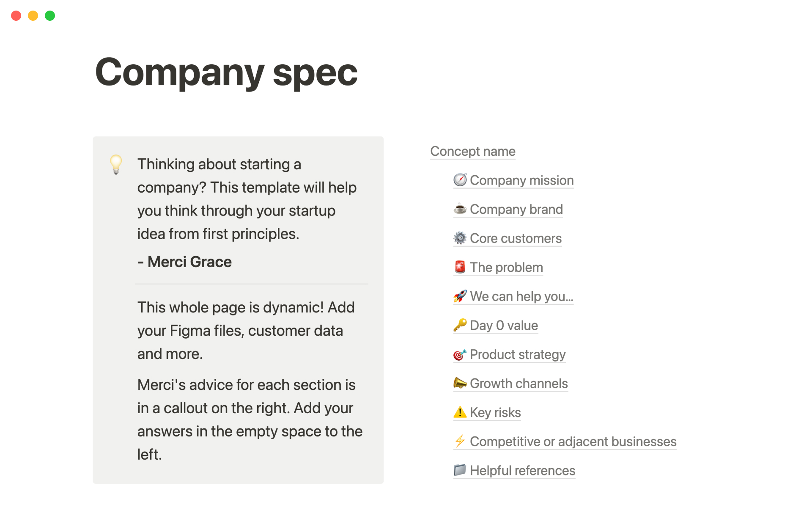Click the compass icon beside Company mission
Viewport: 812px width, 508px height.
[460, 180]
